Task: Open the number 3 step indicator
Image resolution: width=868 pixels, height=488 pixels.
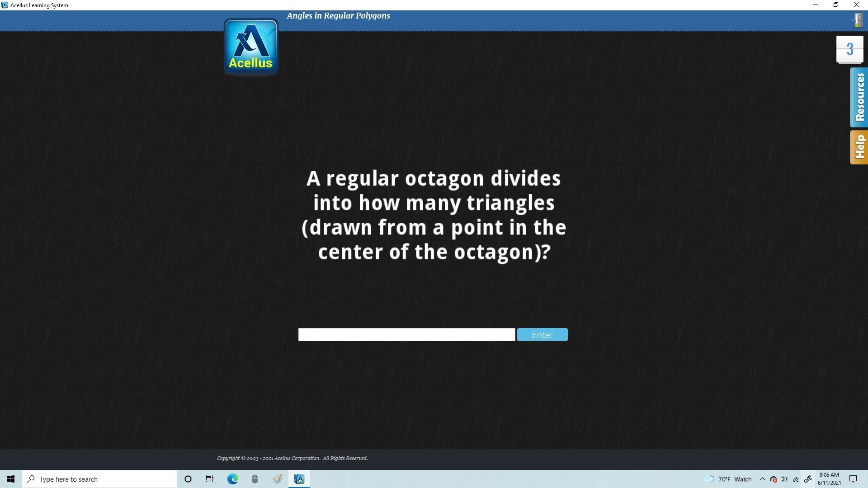Action: (849, 49)
